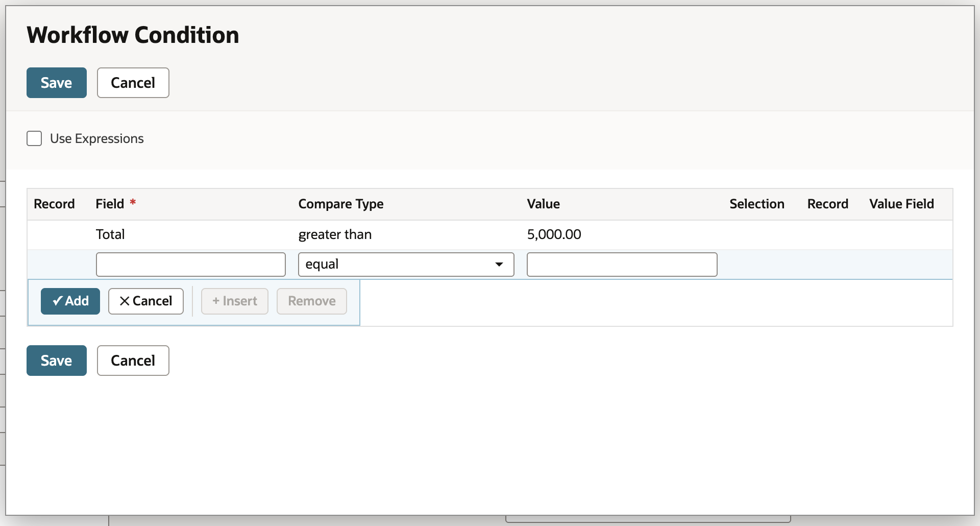Click the top Cancel button

tap(133, 83)
